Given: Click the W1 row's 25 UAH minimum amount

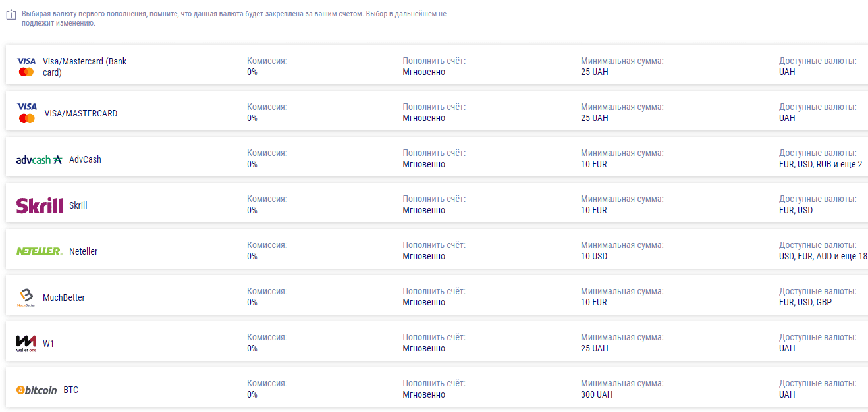Looking at the screenshot, I should (x=594, y=349).
